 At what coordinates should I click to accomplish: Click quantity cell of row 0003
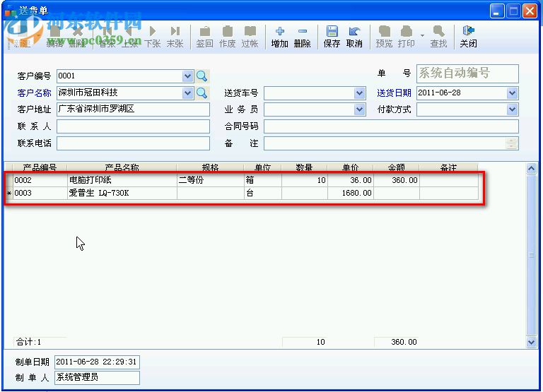tap(305, 193)
